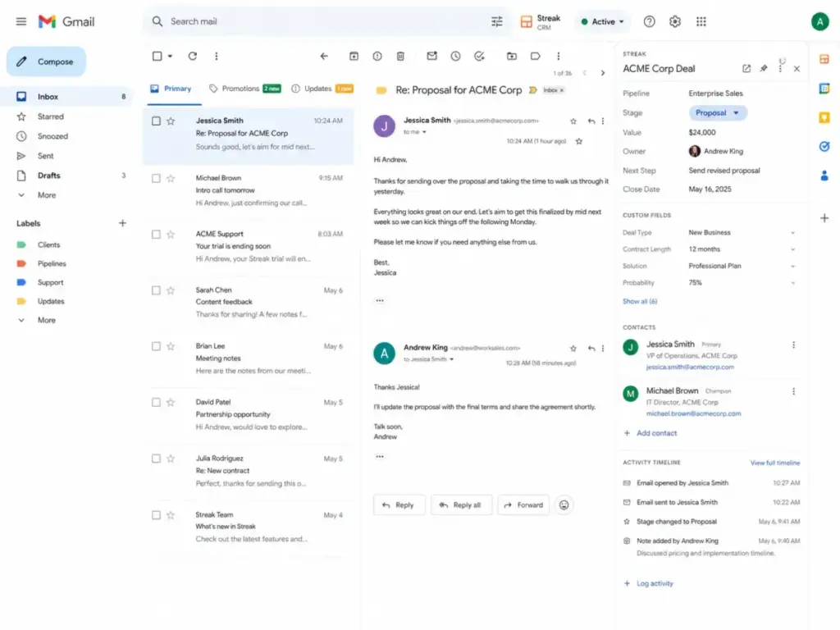This screenshot has height=630, width=840.
Task: Archive the open conversation
Action: click(354, 56)
